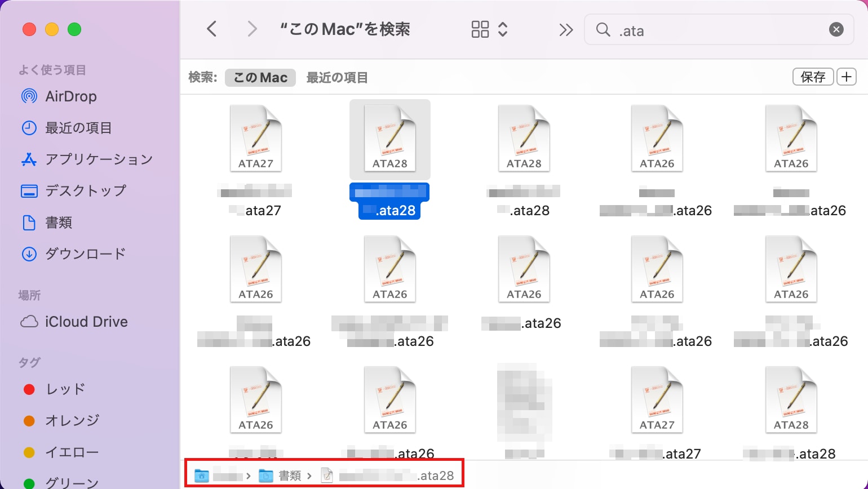Go to デスクトップ in the sidebar
The height and width of the screenshot is (489, 868).
click(73, 191)
